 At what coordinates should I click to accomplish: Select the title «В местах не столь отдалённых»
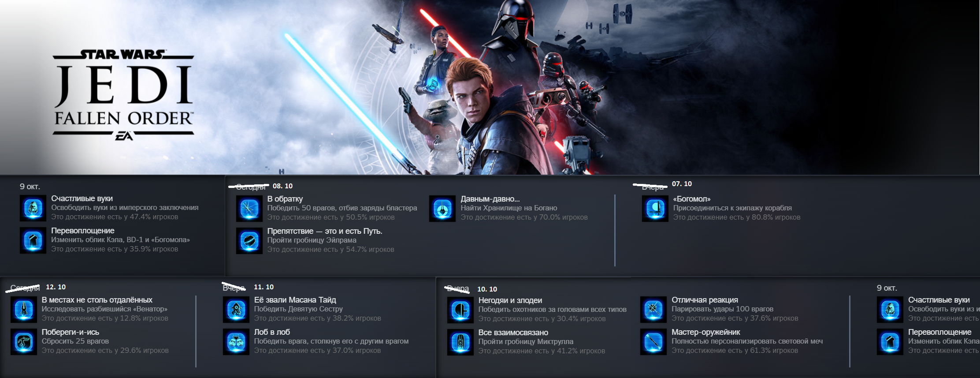(97, 300)
